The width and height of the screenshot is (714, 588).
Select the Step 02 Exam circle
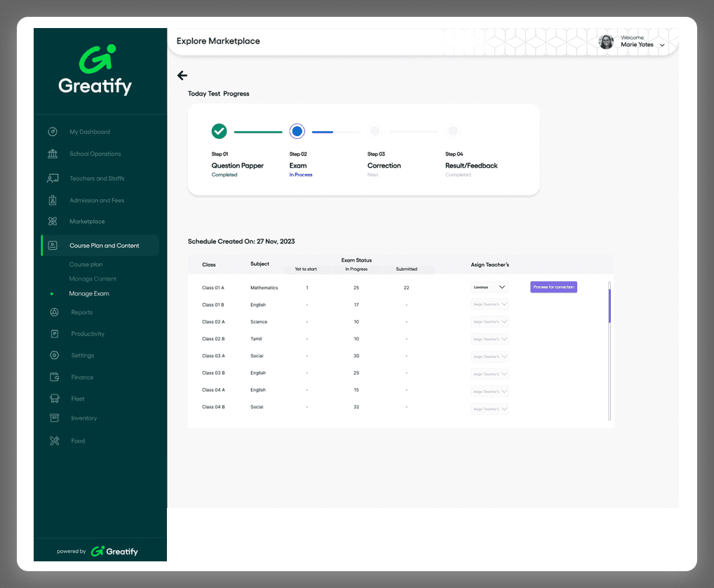point(297,131)
